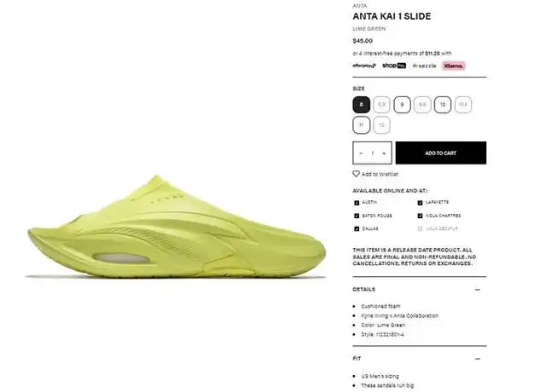The image size is (534, 392).
Task: Collapse the Details section
Action: click(478, 290)
